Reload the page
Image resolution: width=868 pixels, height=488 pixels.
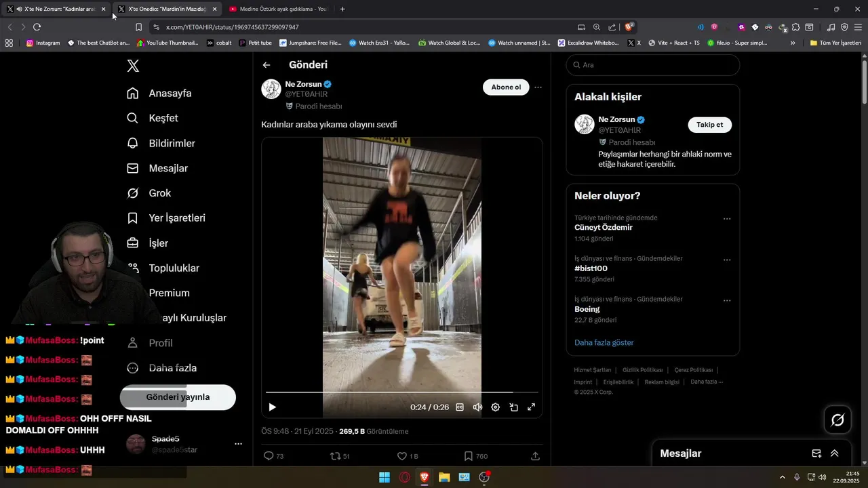[x=37, y=27]
